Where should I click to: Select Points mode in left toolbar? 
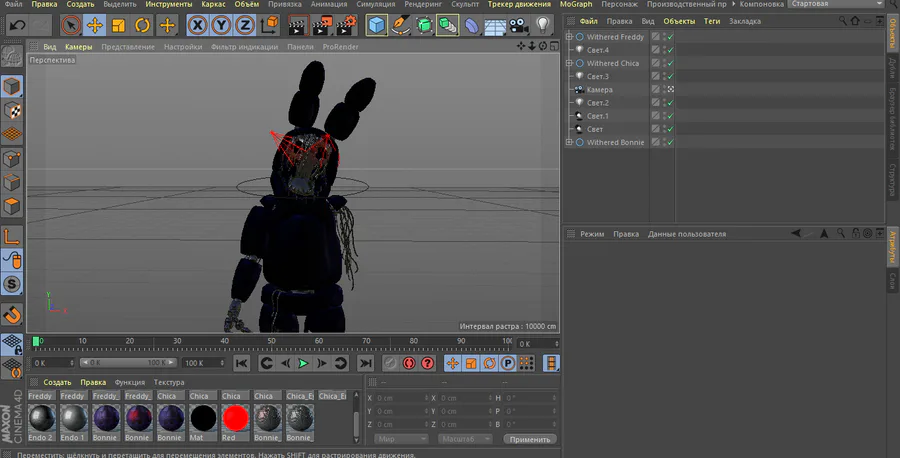point(12,158)
